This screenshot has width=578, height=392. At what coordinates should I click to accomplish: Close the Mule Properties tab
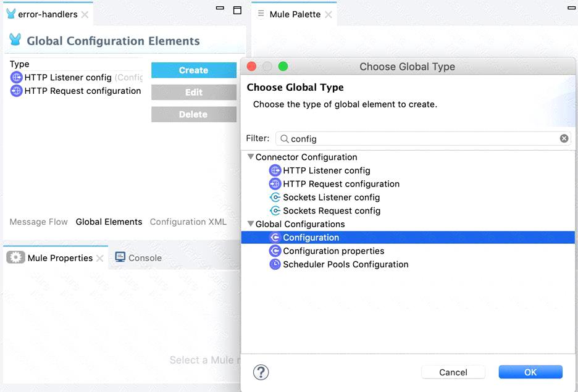99,258
